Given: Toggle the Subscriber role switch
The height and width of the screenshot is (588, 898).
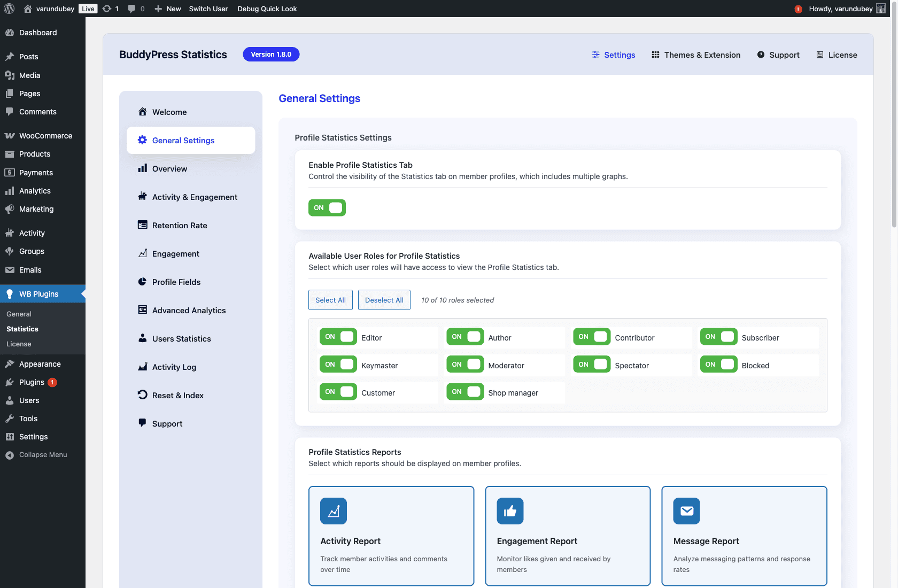Looking at the screenshot, I should [718, 337].
